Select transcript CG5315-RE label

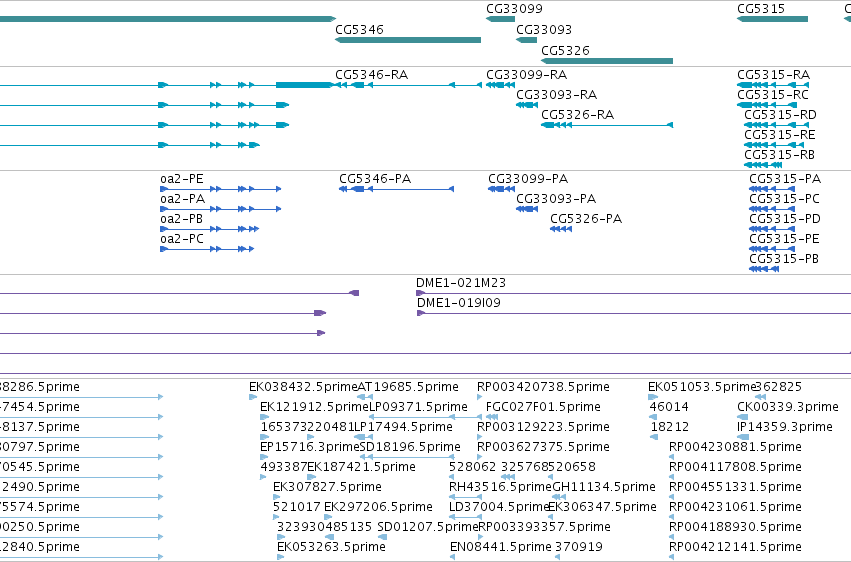[x=779, y=135]
